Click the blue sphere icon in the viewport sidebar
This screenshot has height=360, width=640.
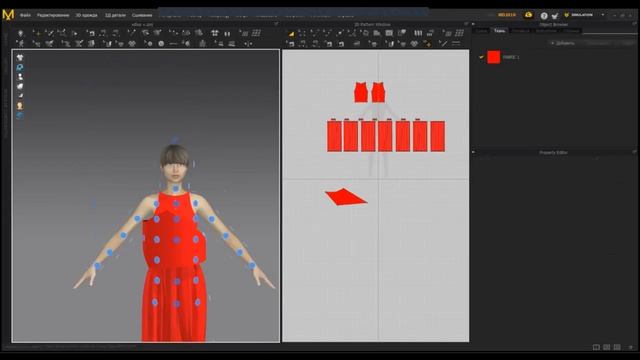[x=20, y=116]
